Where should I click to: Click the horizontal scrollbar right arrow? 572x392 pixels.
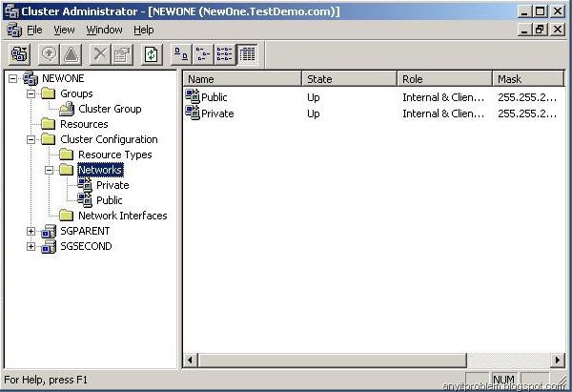[558, 361]
